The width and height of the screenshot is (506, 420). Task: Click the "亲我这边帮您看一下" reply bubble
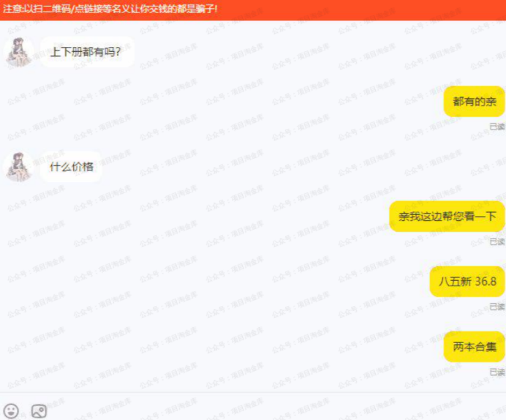point(447,217)
